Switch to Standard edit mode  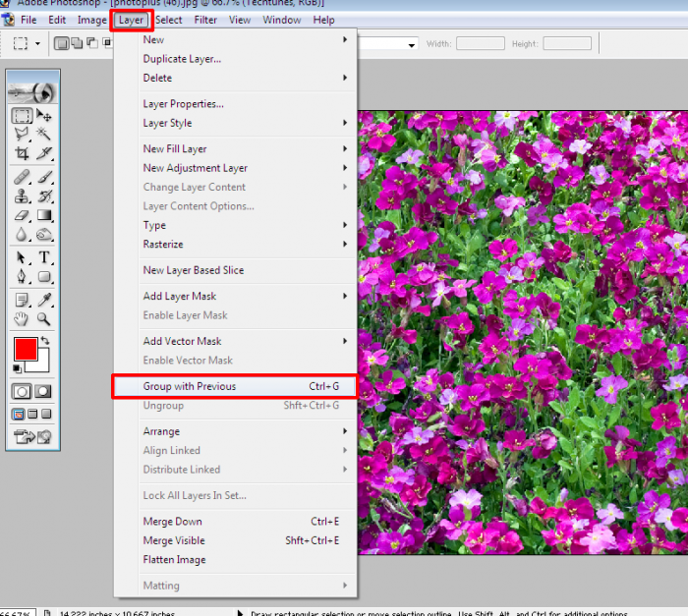22,391
